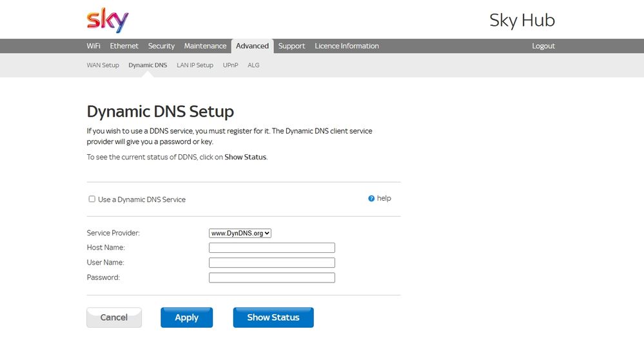
Task: Log out via the Logout link
Action: [x=543, y=46]
